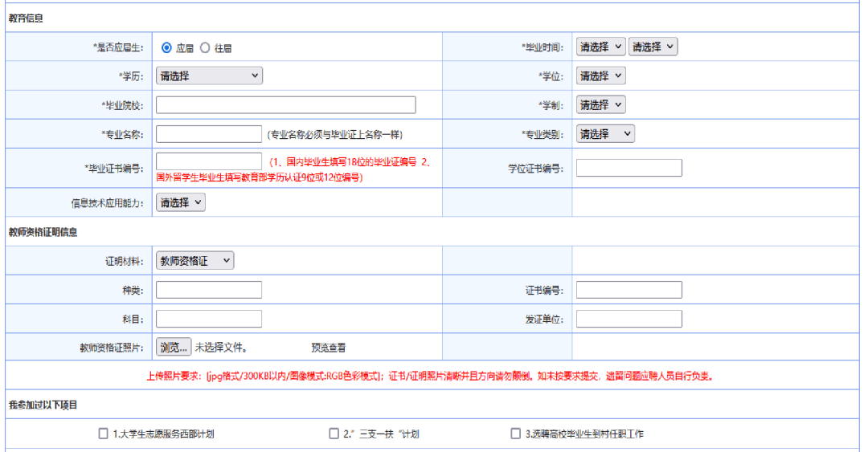Click the 预览查看 link
Viewport: 868px width, 452px height.
point(328,348)
